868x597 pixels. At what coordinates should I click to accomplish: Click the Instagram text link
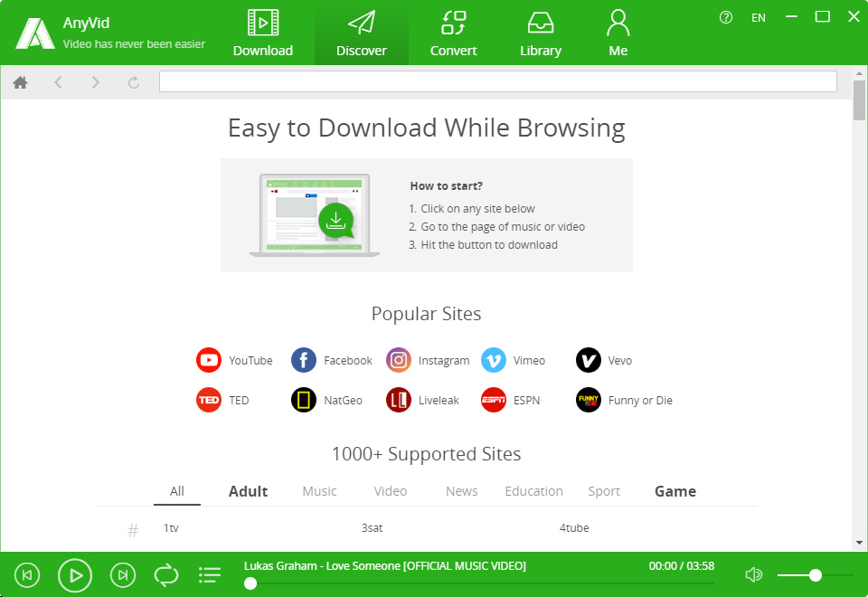(444, 361)
